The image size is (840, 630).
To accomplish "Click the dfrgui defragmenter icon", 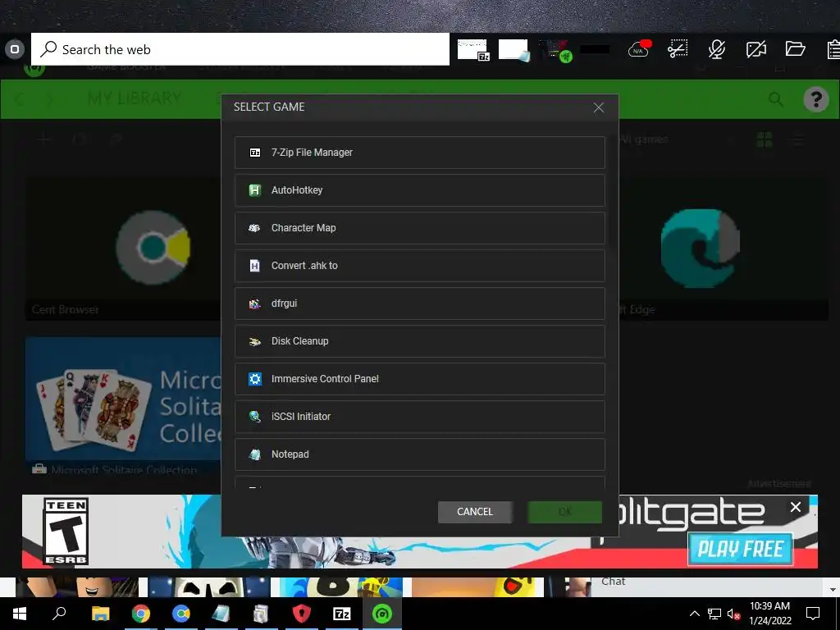I will click(x=255, y=304).
